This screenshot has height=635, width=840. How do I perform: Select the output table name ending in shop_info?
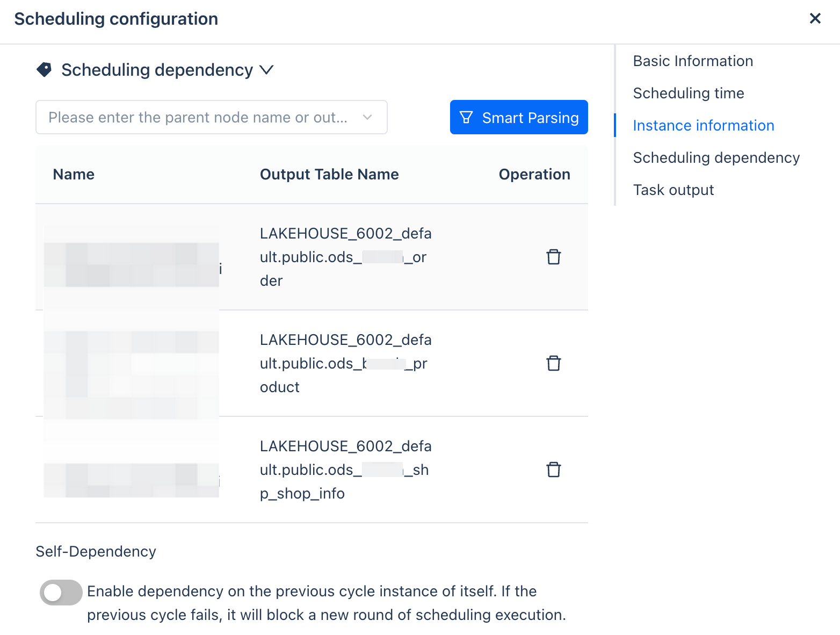[x=345, y=470]
